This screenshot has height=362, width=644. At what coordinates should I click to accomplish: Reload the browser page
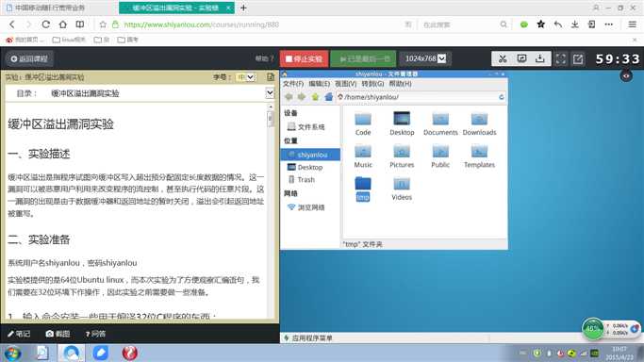(45, 25)
